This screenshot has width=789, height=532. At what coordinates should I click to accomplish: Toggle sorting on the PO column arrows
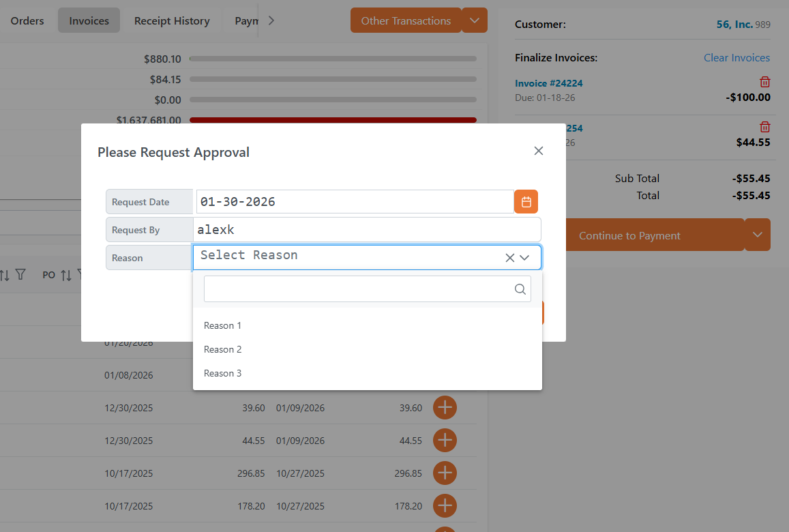pyautogui.click(x=66, y=274)
